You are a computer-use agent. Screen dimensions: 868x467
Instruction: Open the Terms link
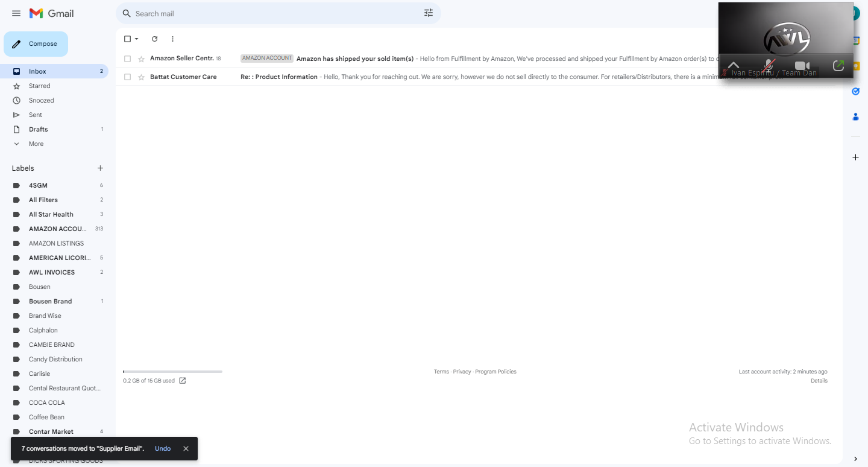tap(441, 372)
